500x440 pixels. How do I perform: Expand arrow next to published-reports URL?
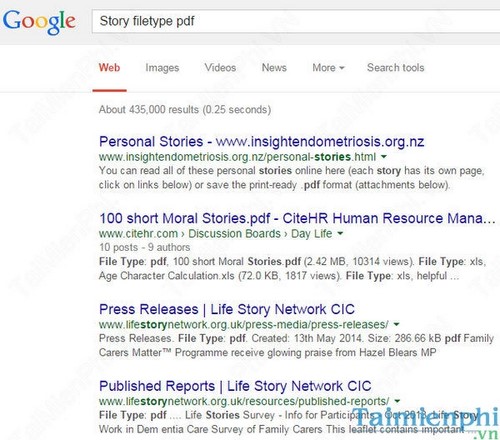pos(397,401)
